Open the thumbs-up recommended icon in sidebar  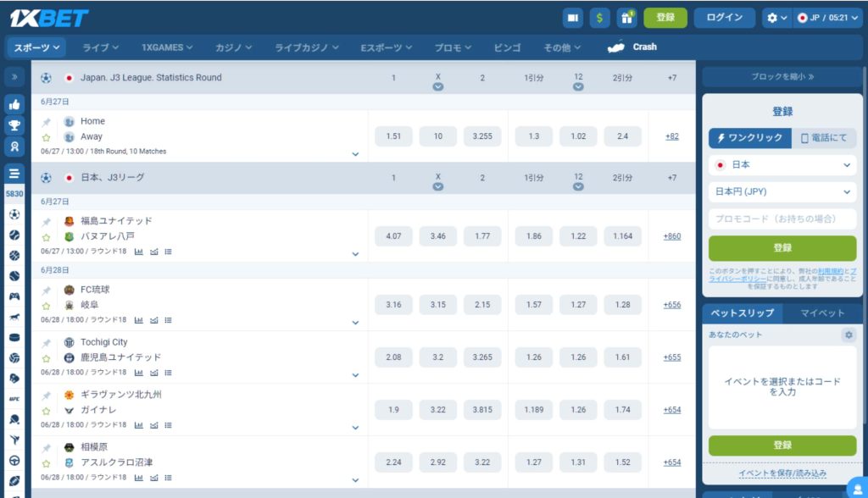click(x=14, y=104)
